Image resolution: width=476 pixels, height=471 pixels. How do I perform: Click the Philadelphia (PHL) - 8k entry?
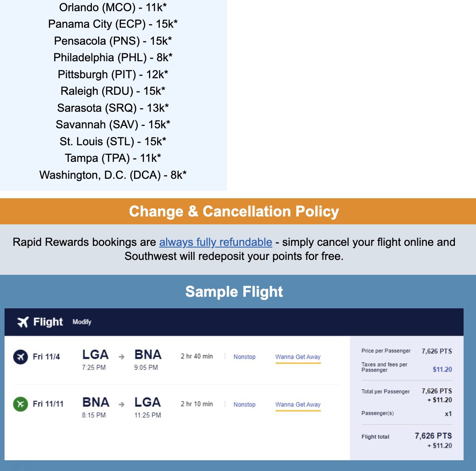tap(113, 57)
